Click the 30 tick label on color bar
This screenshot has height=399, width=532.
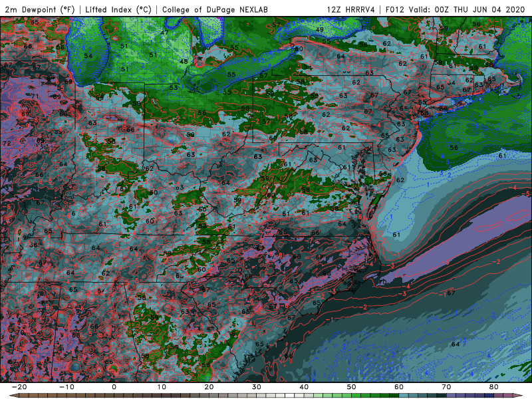tap(257, 387)
